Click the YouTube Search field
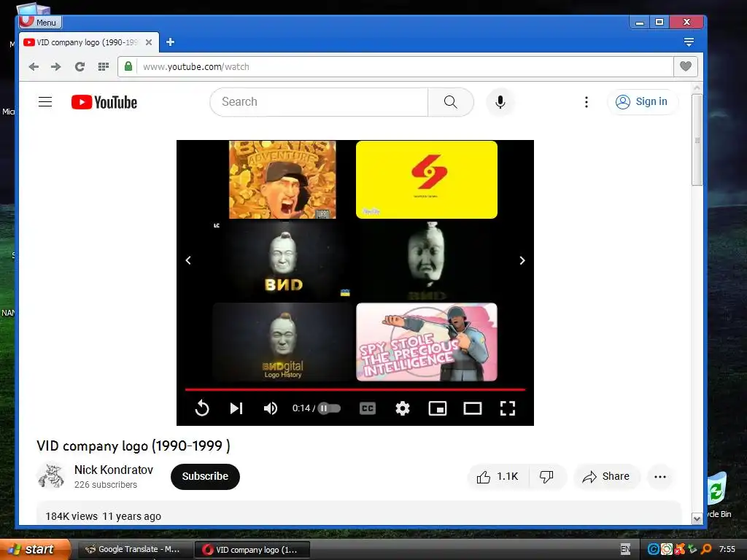Screen dimensions: 747x560 tap(319, 102)
